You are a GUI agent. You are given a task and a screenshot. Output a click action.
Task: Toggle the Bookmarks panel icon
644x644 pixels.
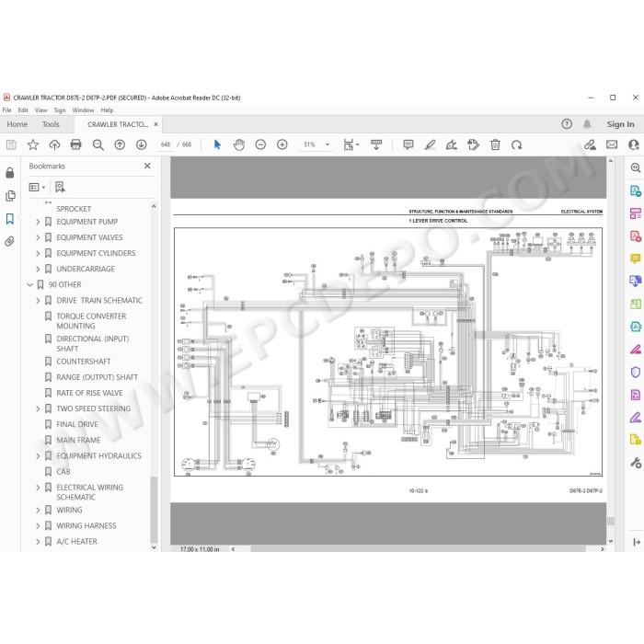10,219
